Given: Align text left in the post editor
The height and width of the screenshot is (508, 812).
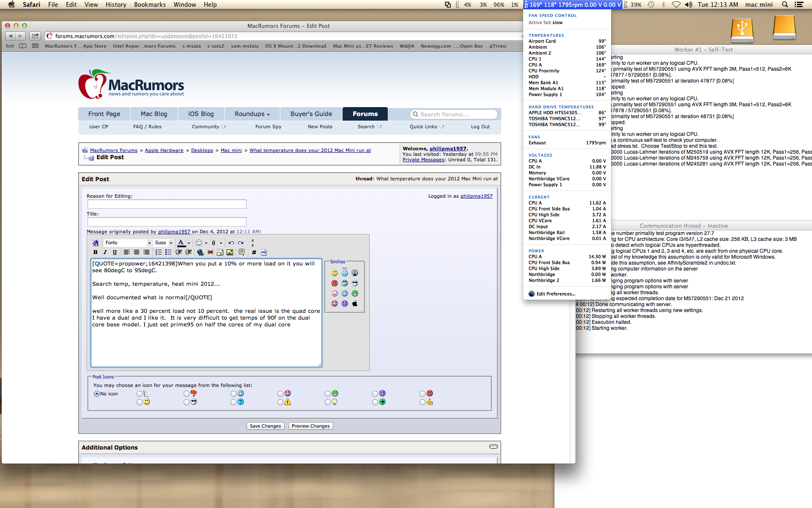Looking at the screenshot, I should click(x=126, y=252).
